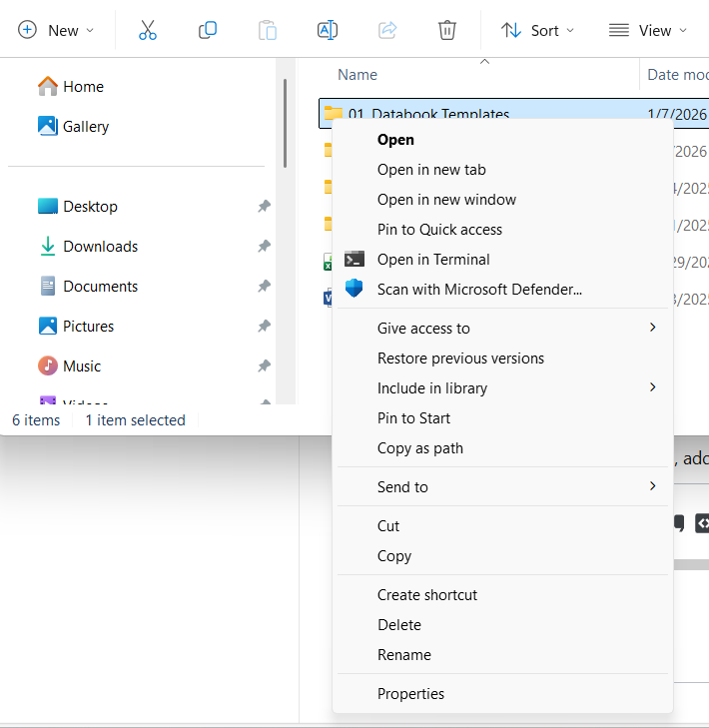The height and width of the screenshot is (728, 709).
Task: Click the pin icon next to Desktop
Action: (x=265, y=206)
